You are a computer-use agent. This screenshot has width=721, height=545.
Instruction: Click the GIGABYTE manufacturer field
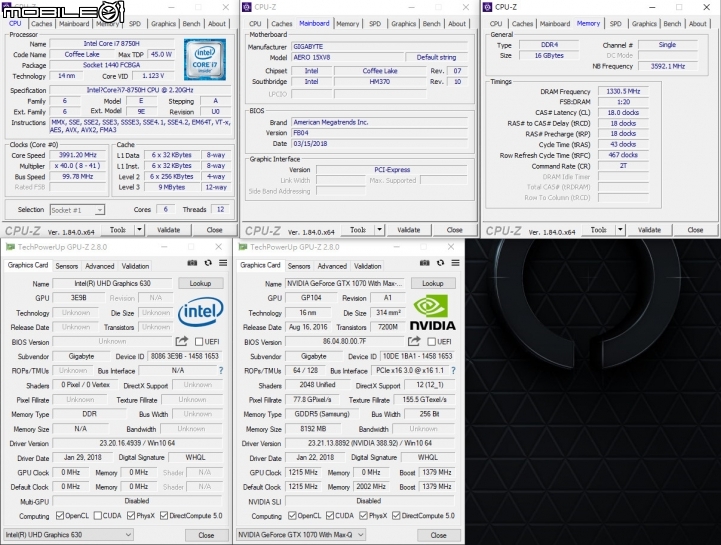click(380, 46)
